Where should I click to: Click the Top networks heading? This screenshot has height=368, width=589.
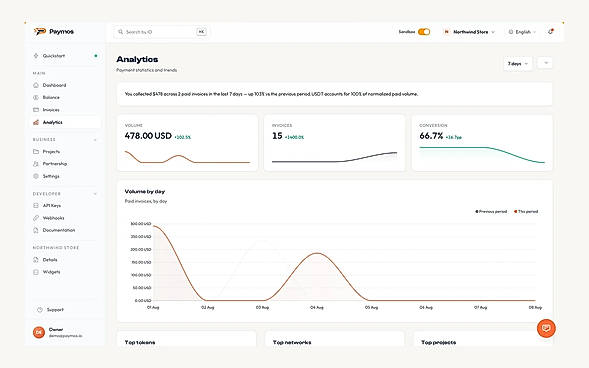[292, 342]
